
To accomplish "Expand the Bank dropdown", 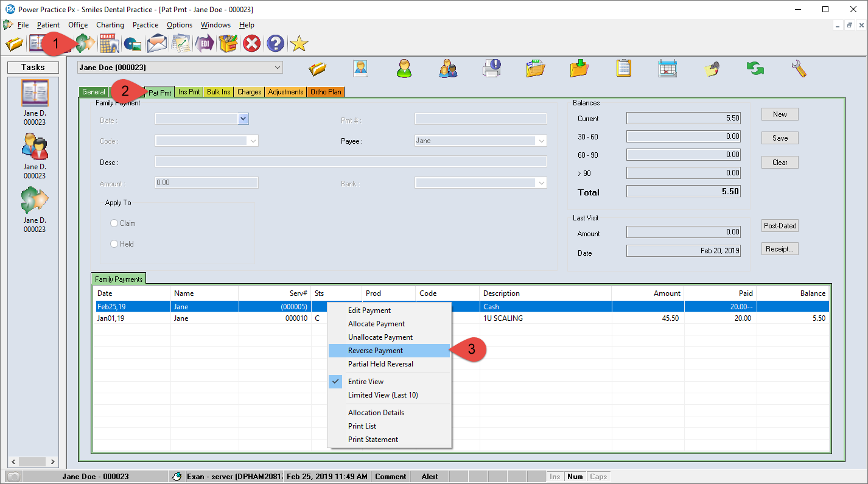I will pos(541,183).
